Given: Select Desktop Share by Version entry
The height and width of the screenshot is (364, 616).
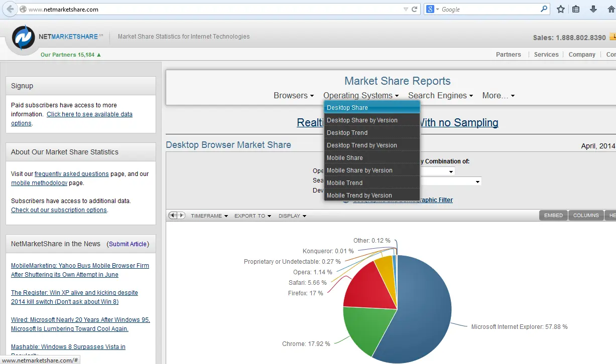Looking at the screenshot, I should [x=372, y=120].
